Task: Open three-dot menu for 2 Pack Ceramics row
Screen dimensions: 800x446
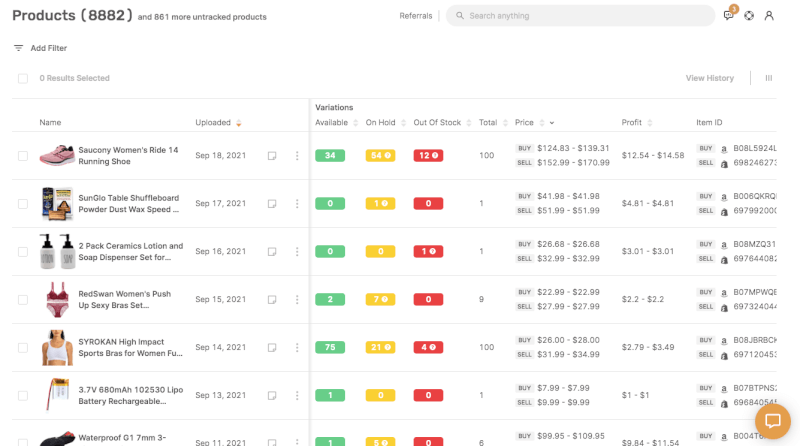Action: (x=297, y=252)
